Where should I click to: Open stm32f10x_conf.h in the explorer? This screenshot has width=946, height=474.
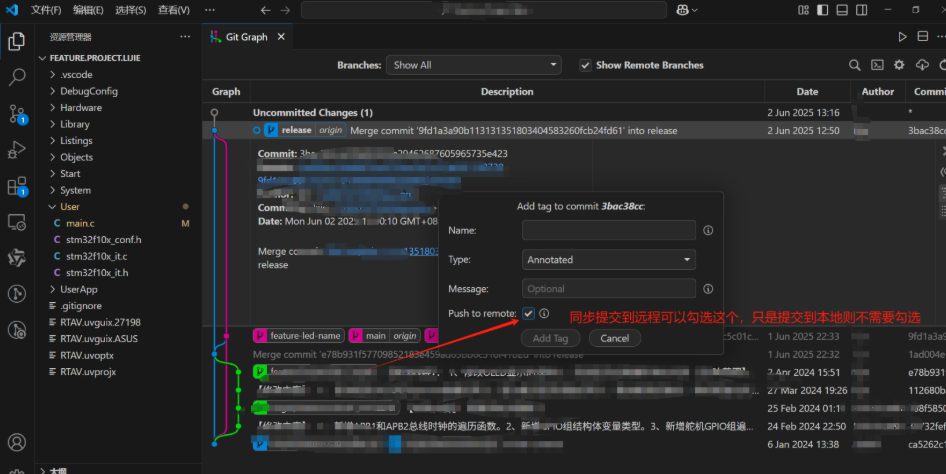[x=104, y=240]
